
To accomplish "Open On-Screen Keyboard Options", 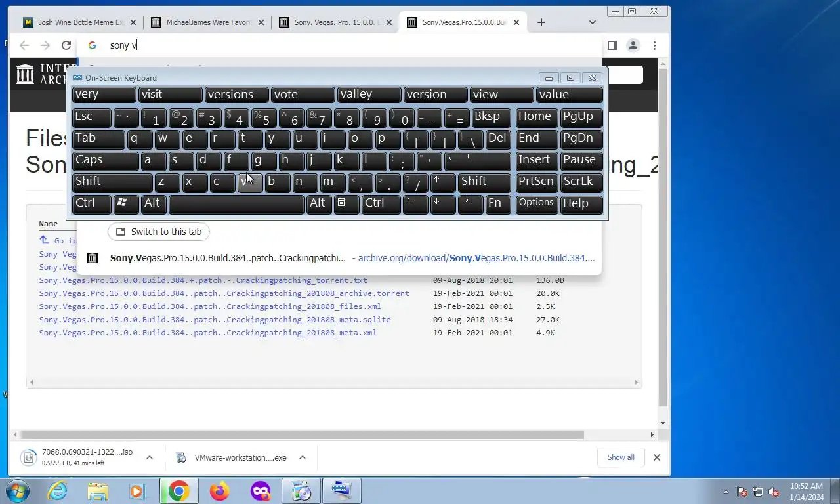I will point(537,204).
